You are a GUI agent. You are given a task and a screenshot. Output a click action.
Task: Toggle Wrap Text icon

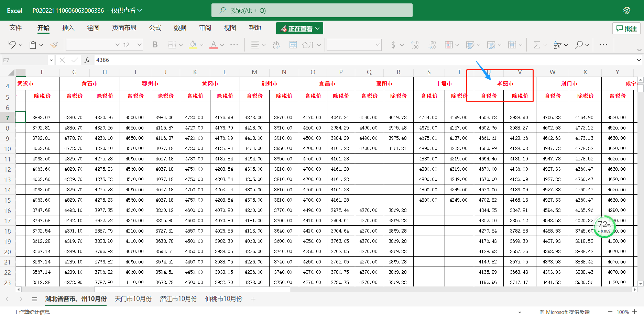[x=276, y=45]
